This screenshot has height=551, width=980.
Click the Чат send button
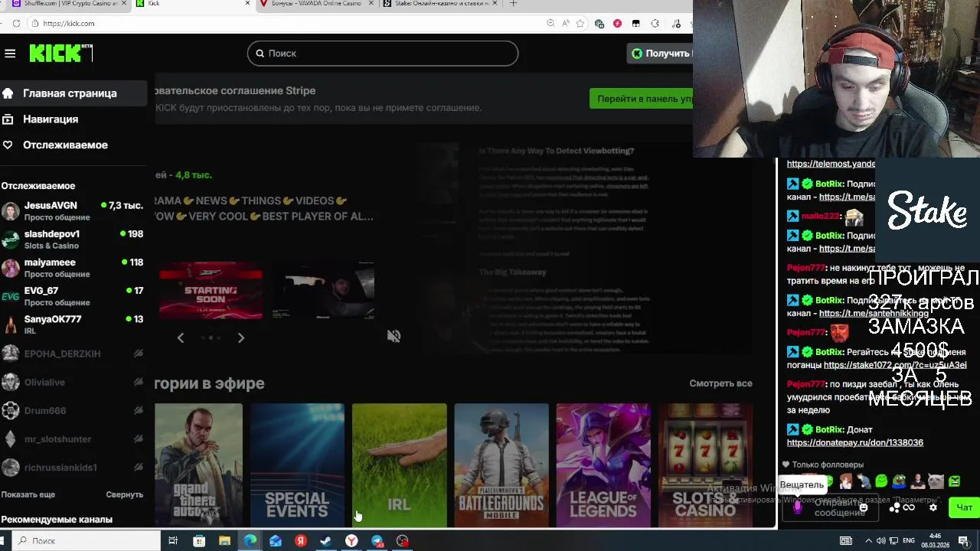[x=963, y=507]
